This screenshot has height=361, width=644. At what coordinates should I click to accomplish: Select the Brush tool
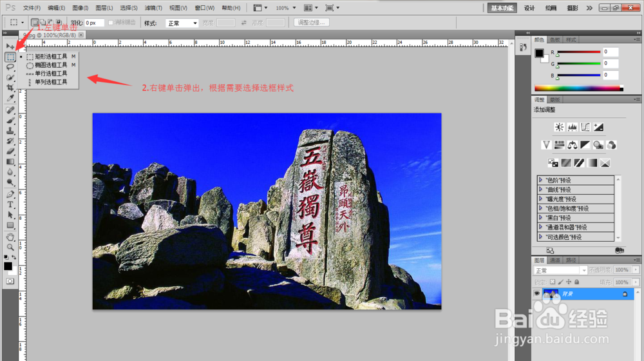coord(10,121)
